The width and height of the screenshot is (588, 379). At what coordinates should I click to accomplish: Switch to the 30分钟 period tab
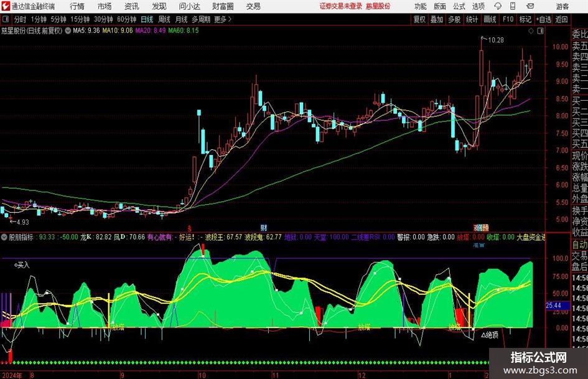103,19
